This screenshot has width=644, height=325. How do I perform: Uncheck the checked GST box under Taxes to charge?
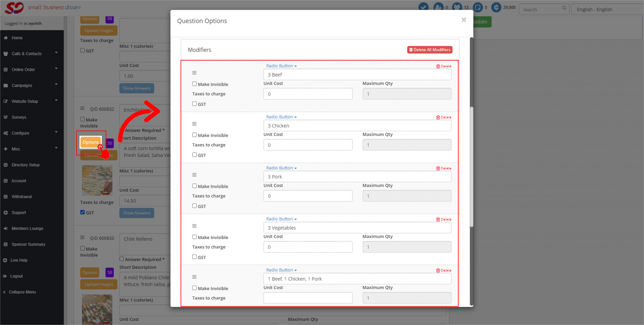point(83,212)
